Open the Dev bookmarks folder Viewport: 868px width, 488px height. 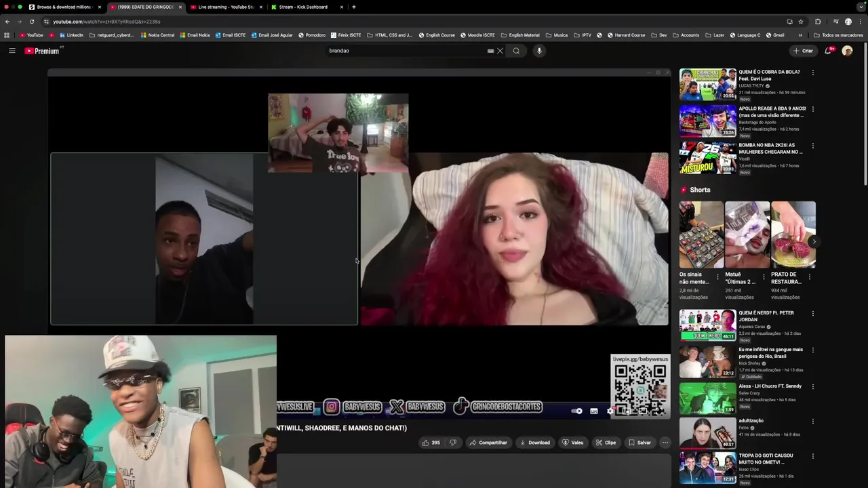pos(659,35)
